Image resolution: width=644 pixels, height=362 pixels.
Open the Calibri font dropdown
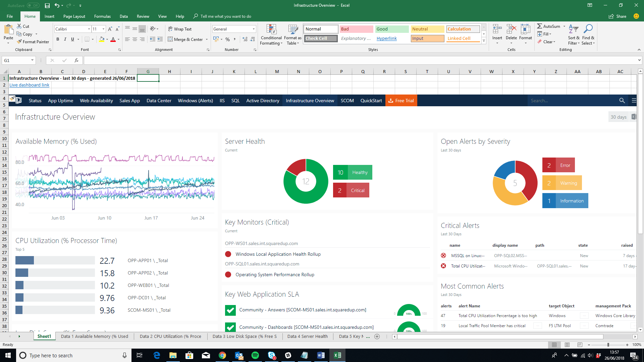pos(89,29)
